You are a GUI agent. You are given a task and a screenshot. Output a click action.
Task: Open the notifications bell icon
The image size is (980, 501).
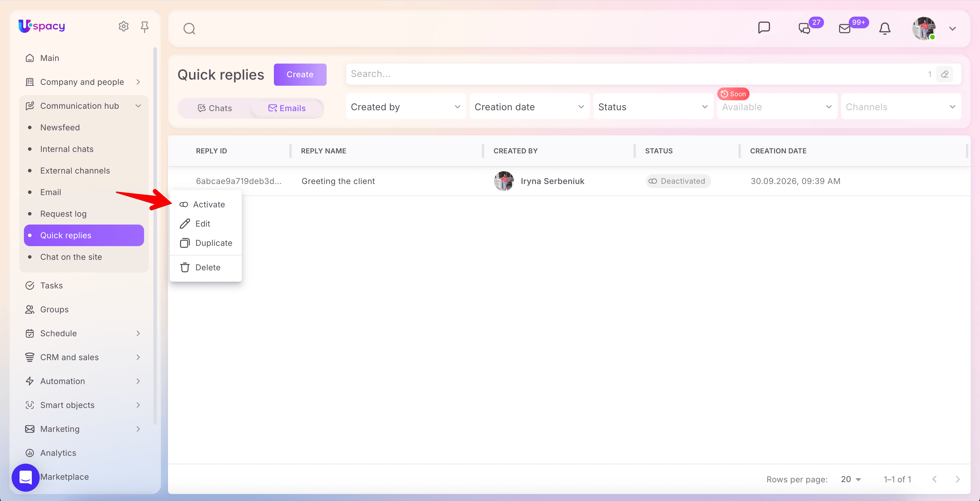(x=885, y=29)
